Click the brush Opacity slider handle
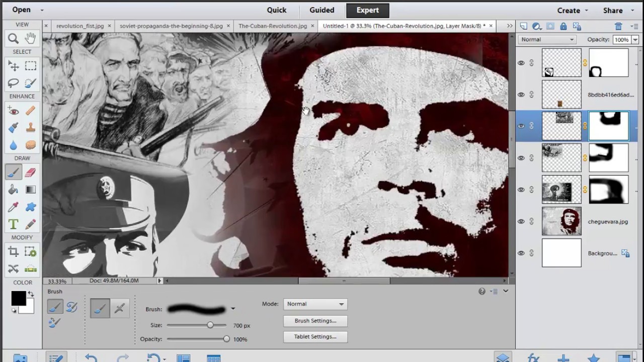The image size is (644, 362). pyautogui.click(x=226, y=339)
